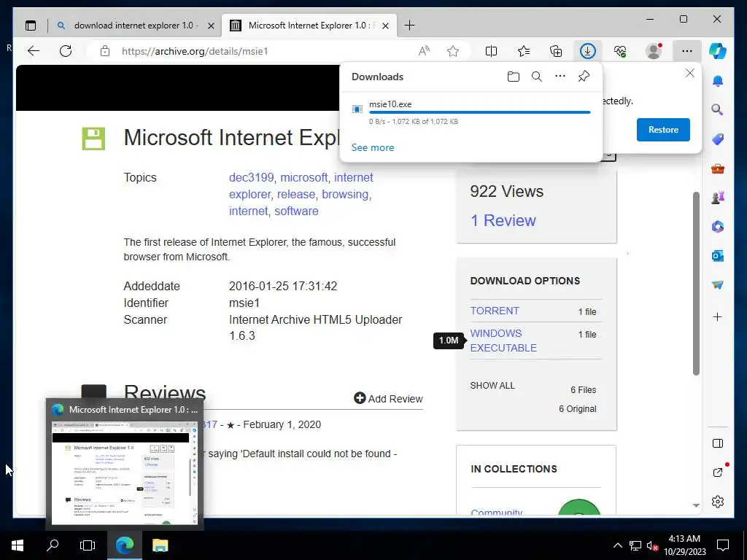Viewport: 747px width, 560px height.
Task: Go back using the back arrow
Action: [x=34, y=51]
